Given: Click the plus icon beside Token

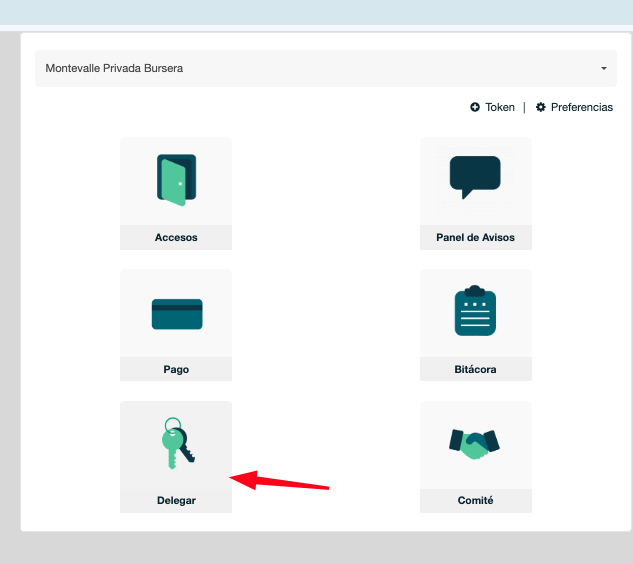Looking at the screenshot, I should click(x=475, y=107).
